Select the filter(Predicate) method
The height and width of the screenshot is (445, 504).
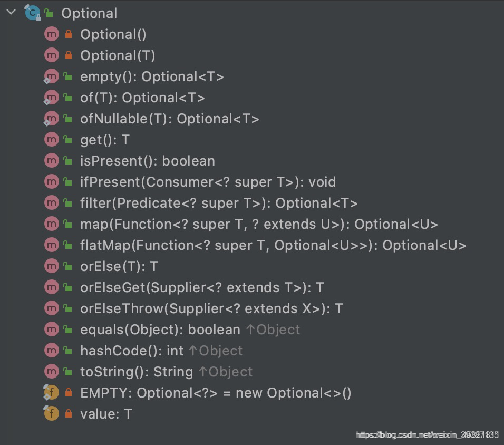[169, 202]
